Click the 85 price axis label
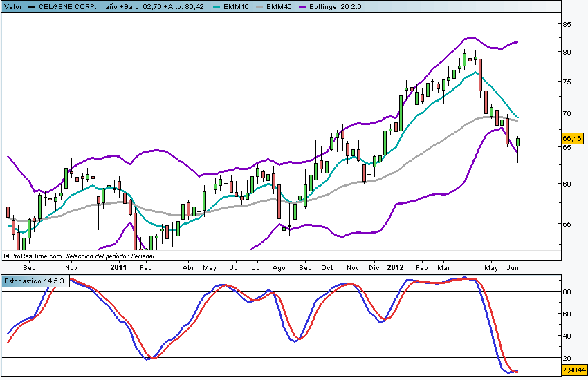This screenshot has height=380, width=588. point(567,25)
